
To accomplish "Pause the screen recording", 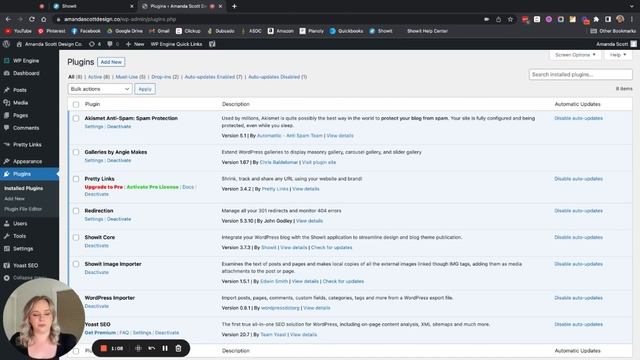I will pos(165,348).
